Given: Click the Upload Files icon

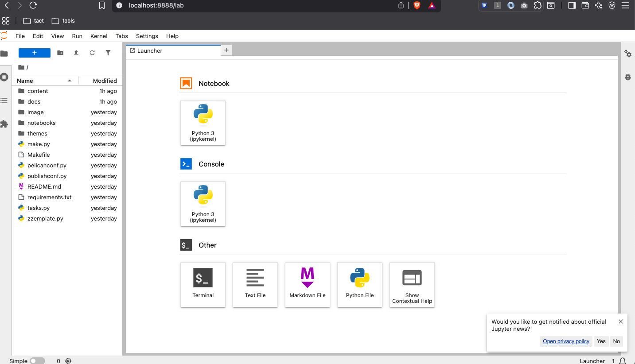Looking at the screenshot, I should [76, 53].
